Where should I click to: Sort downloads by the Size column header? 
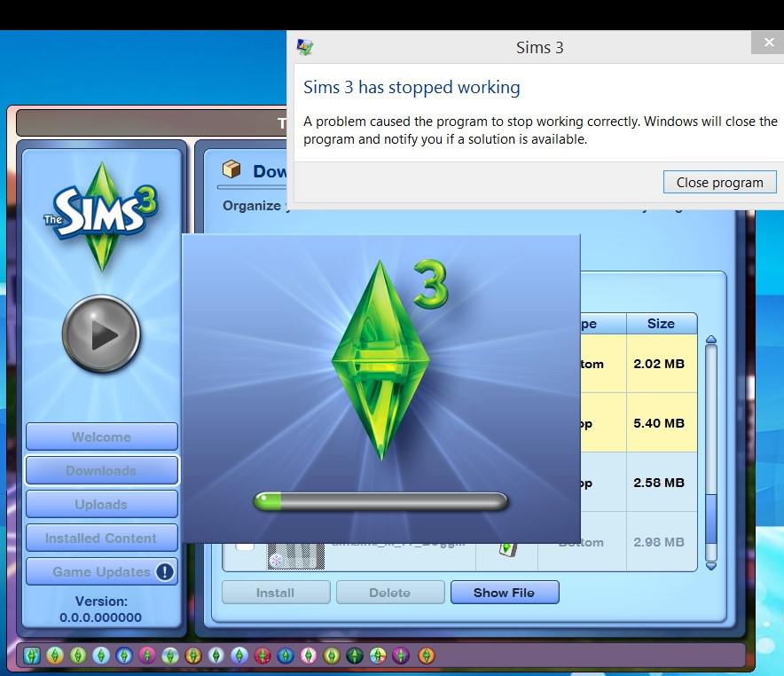pyautogui.click(x=662, y=324)
